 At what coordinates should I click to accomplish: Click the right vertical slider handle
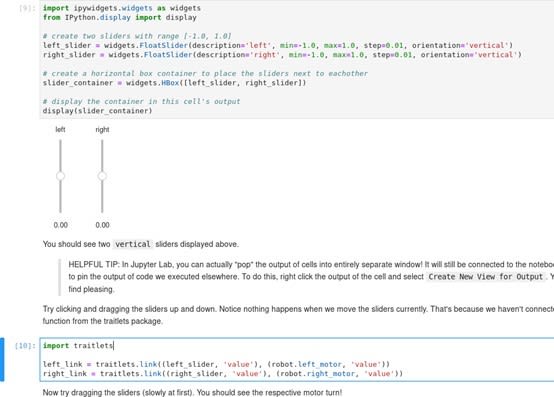102,176
